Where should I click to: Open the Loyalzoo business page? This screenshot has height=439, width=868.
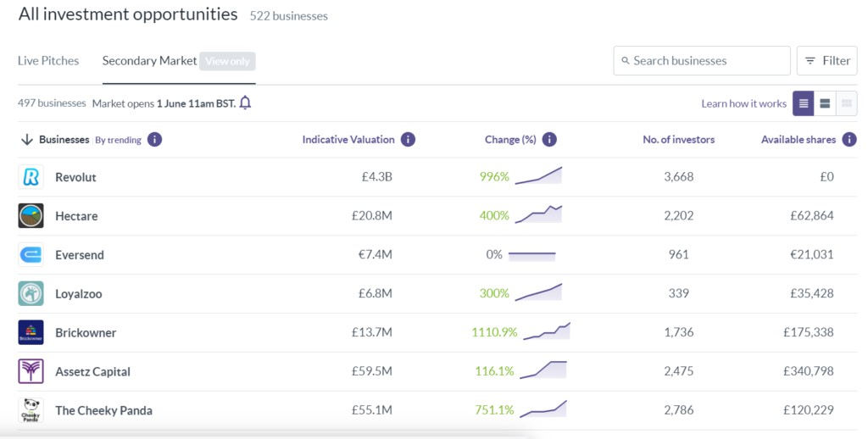pyautogui.click(x=79, y=294)
